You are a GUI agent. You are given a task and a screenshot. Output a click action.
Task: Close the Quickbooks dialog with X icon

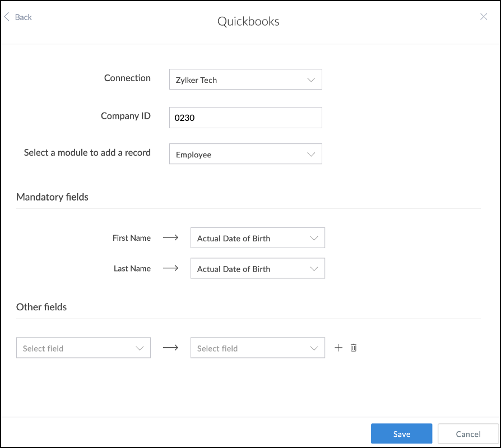484,17
